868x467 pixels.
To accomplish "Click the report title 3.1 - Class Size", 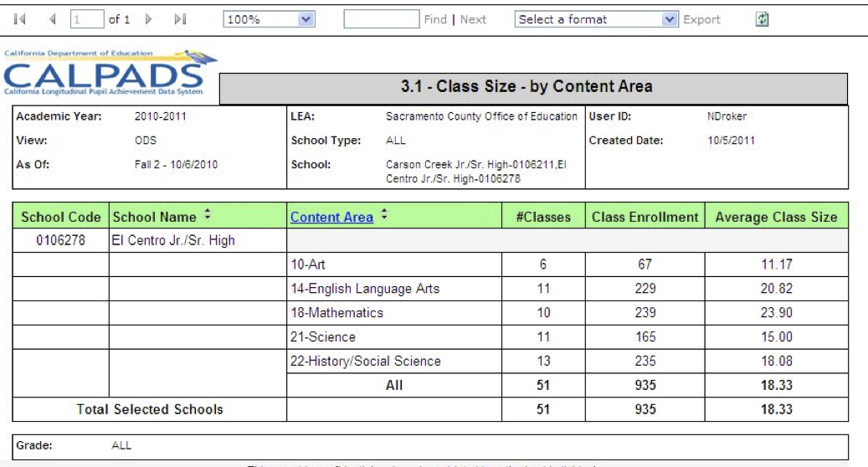I will (526, 86).
